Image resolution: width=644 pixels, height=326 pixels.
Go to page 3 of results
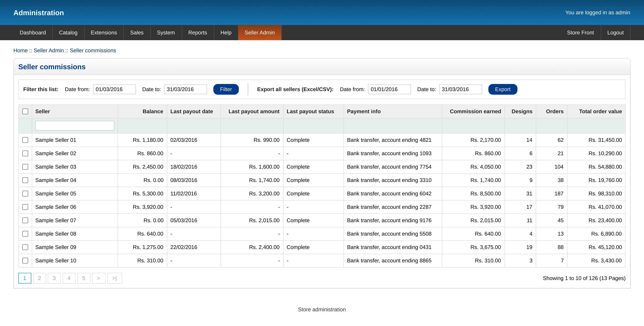click(54, 278)
